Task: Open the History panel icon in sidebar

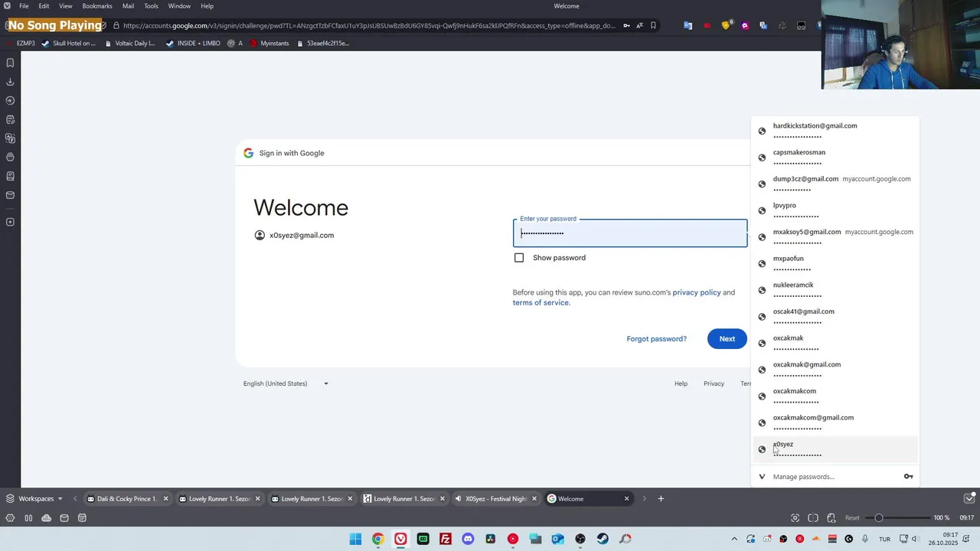Action: [10, 100]
